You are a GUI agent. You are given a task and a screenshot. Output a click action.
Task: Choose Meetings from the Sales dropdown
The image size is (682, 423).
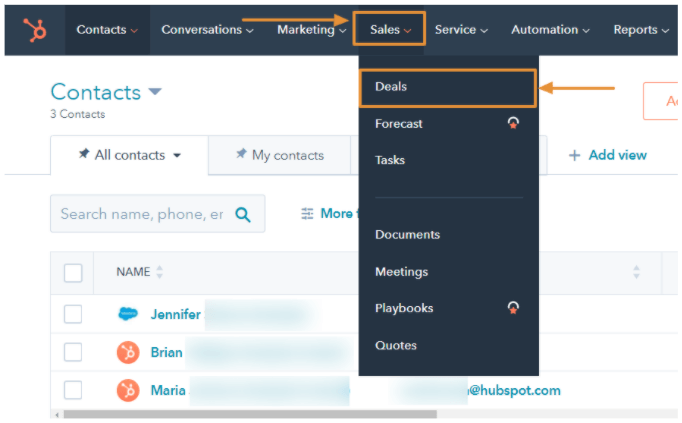401,272
